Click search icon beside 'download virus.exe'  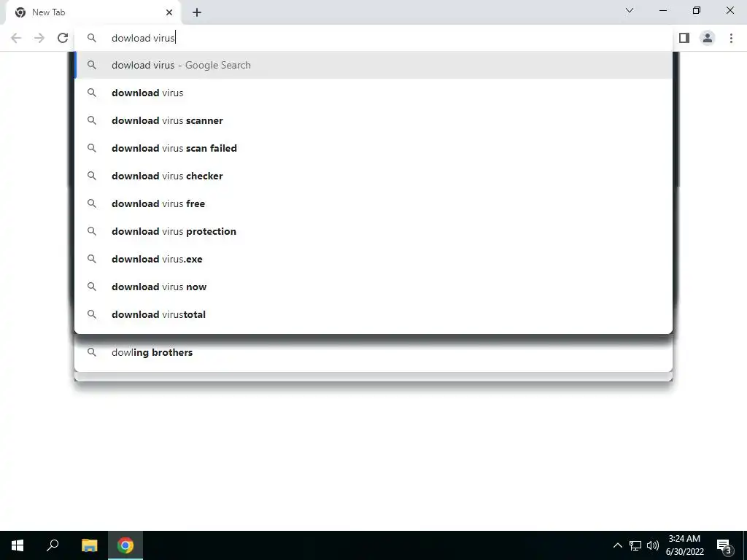coord(92,259)
